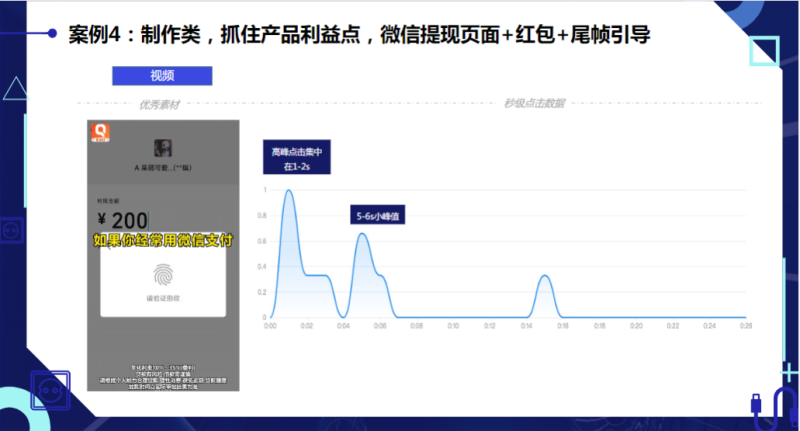Click the 高峰点击集中在1-2s annotation box
Viewport: 800px width, 431px height.
pos(297,157)
